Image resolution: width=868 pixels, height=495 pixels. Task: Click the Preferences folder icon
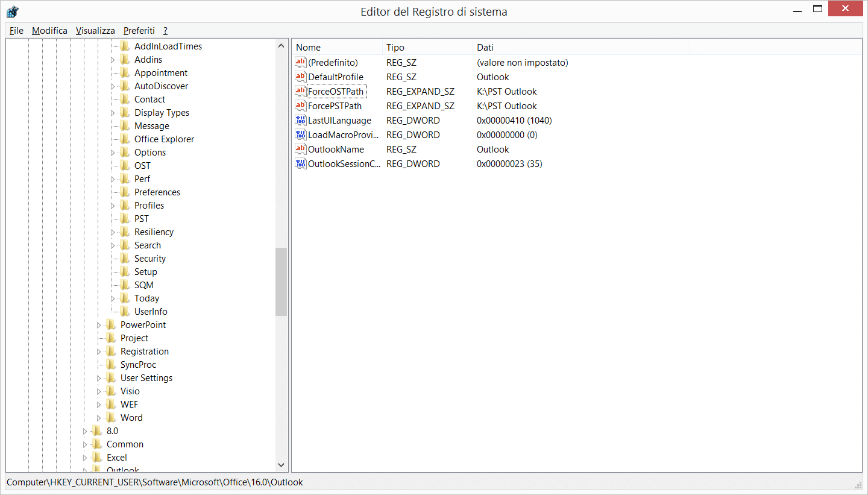(125, 192)
